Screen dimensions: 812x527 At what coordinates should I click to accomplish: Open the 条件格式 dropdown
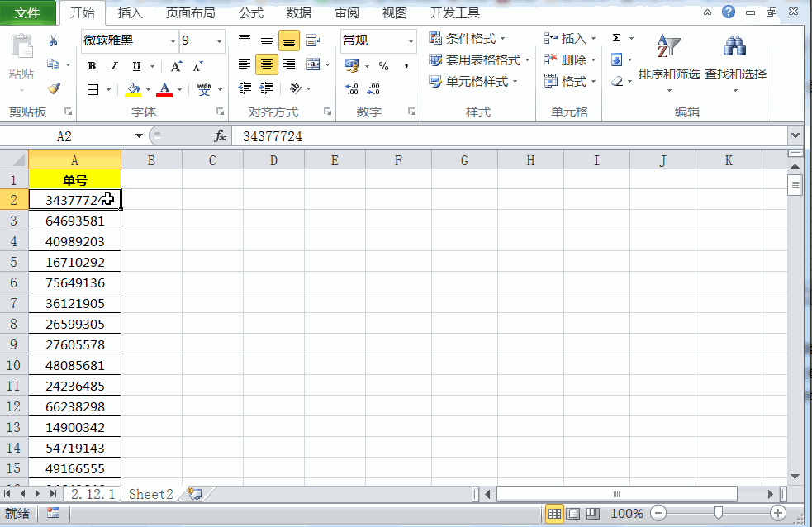[x=467, y=38]
